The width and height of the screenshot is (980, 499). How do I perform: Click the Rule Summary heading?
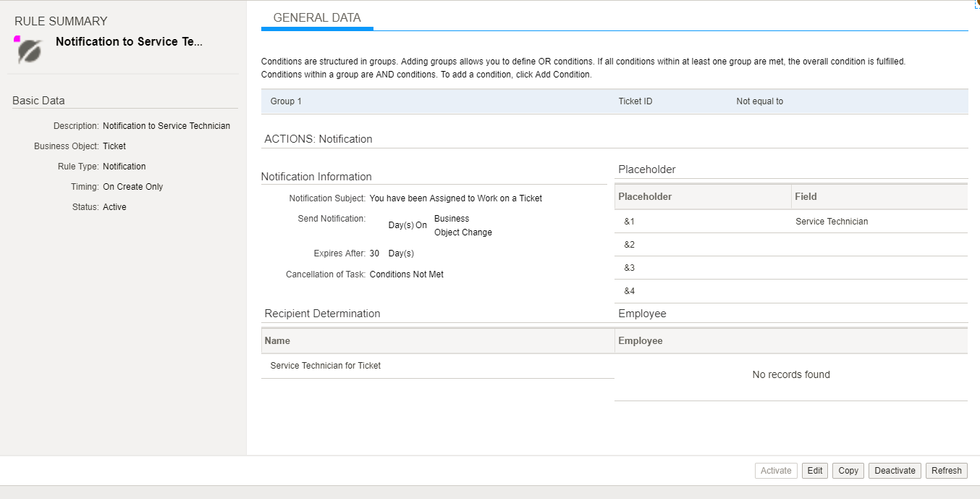click(61, 21)
